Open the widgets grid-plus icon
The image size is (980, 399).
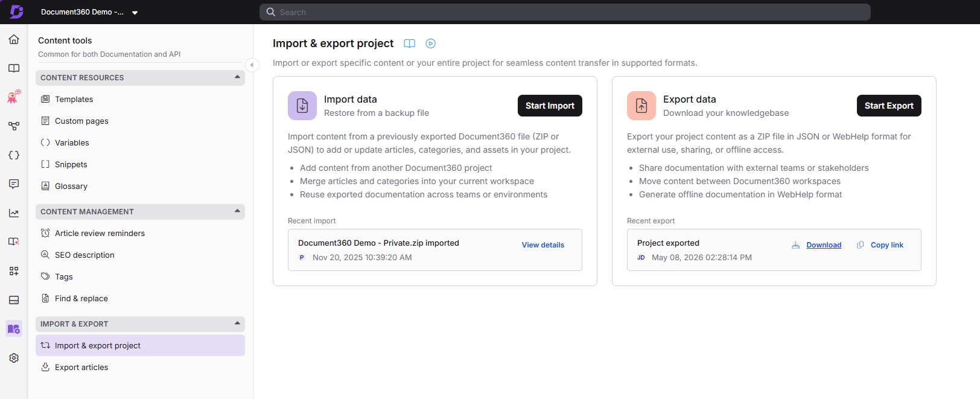click(14, 271)
